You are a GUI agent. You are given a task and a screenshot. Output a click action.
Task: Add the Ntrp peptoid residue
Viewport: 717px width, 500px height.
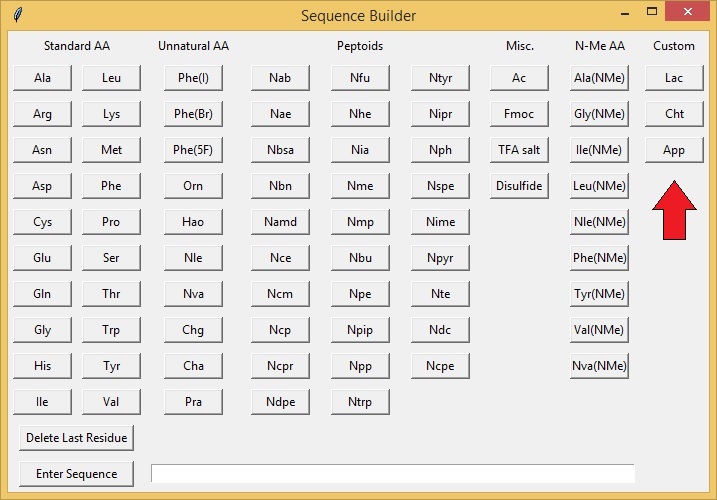(360, 402)
